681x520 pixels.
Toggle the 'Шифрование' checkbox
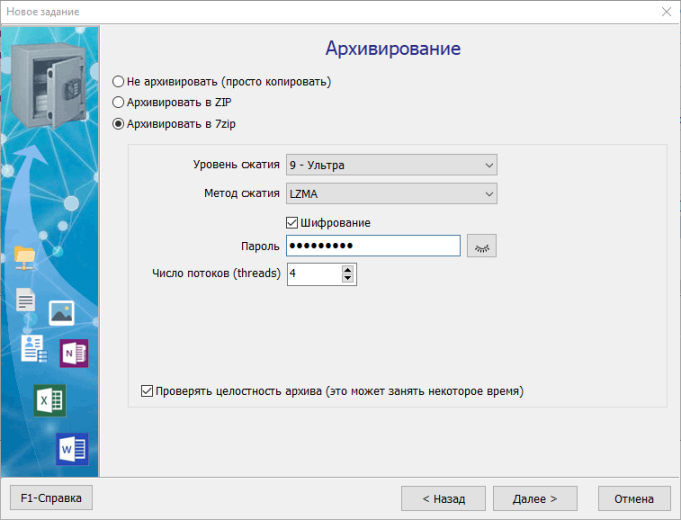292,223
